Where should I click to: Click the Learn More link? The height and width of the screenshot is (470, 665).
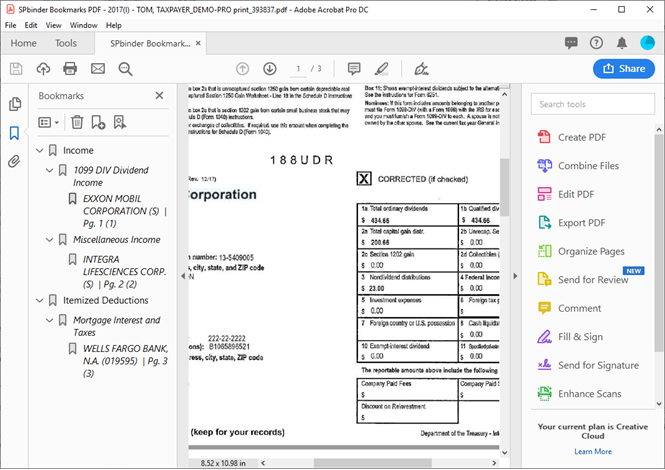click(x=592, y=452)
